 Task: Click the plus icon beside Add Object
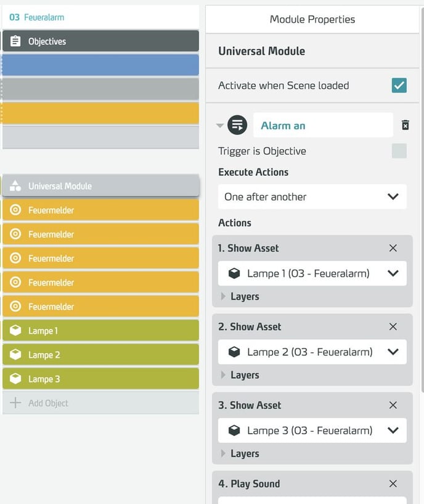pyautogui.click(x=16, y=403)
